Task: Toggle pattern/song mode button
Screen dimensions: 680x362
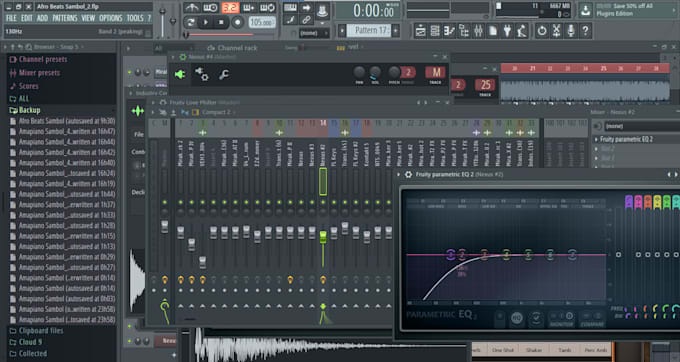Action: click(190, 22)
